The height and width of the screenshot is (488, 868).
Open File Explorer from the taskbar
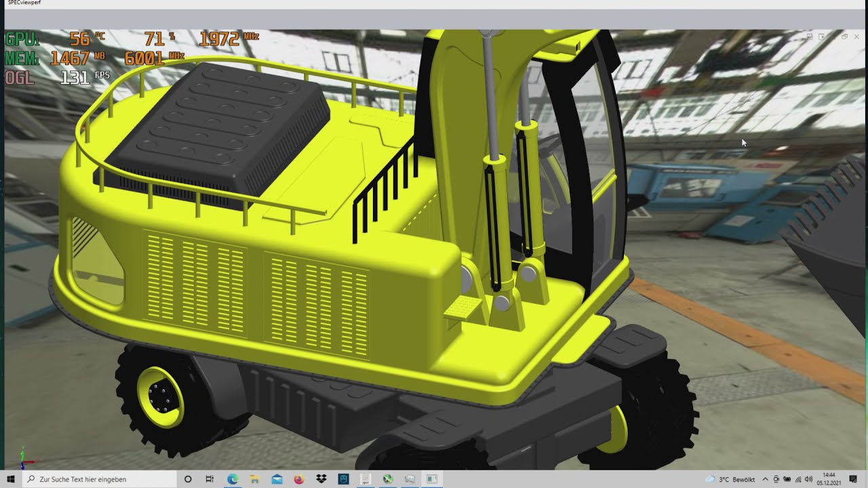[254, 479]
